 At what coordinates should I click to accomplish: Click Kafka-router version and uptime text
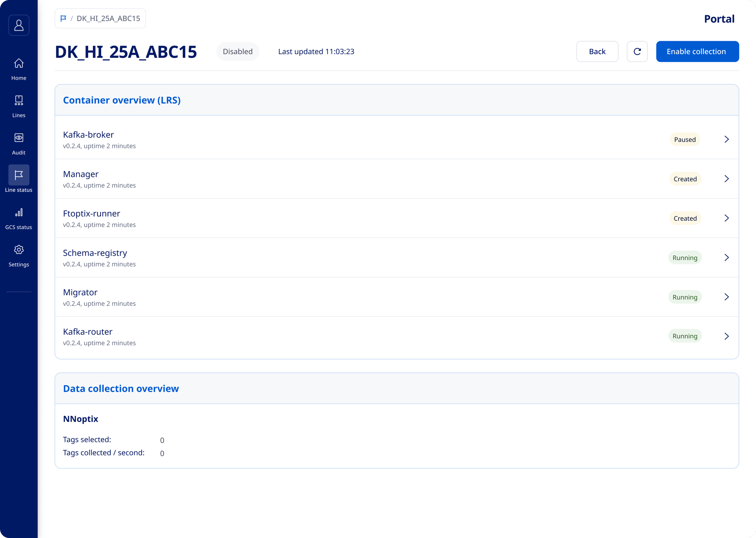[99, 343]
